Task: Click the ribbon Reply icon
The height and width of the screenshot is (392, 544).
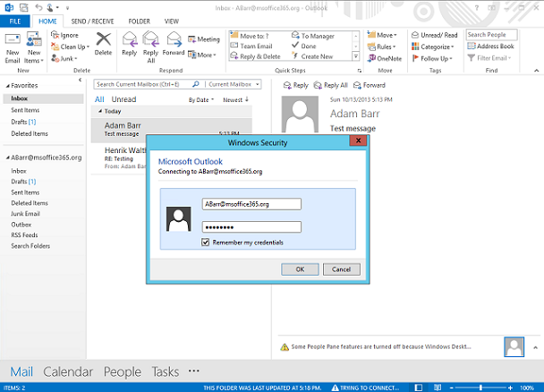Action: [130, 39]
